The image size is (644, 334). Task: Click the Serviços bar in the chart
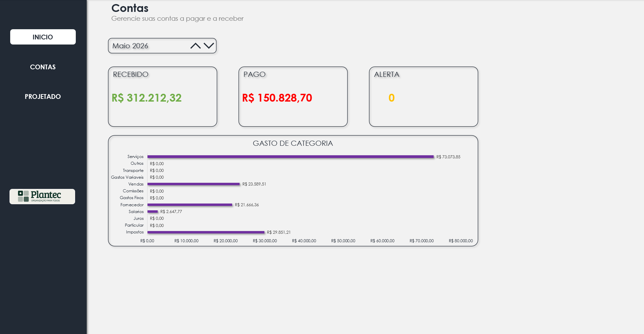click(291, 157)
